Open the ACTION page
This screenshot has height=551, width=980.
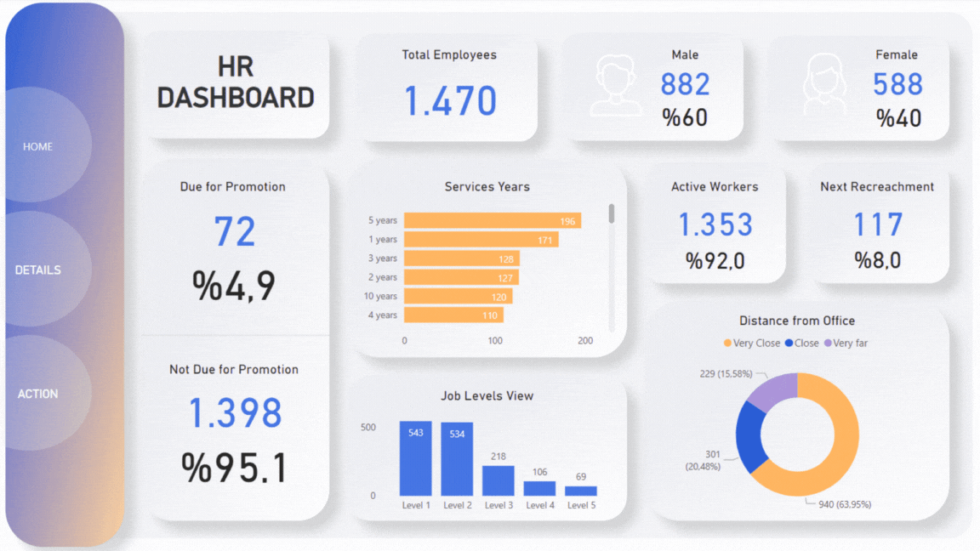pyautogui.click(x=37, y=393)
